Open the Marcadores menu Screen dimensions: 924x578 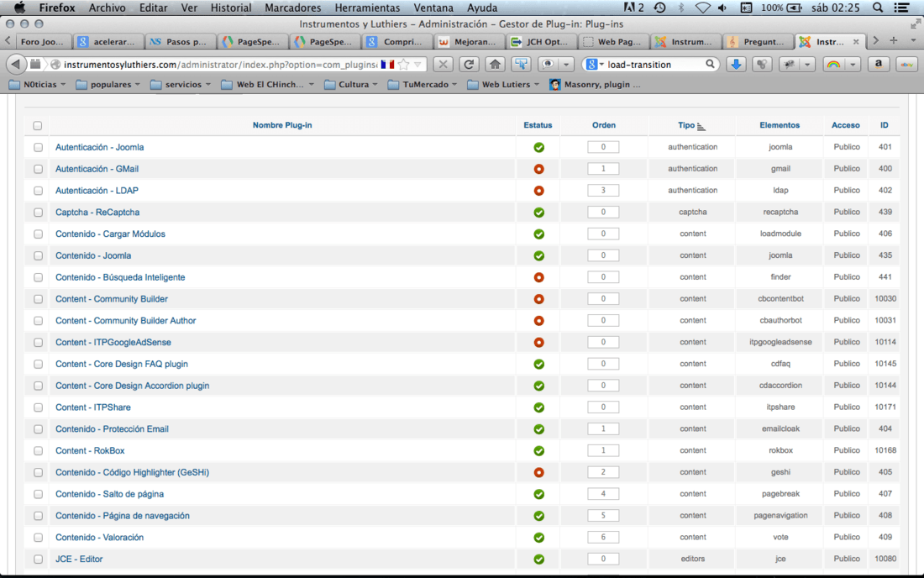tap(293, 8)
